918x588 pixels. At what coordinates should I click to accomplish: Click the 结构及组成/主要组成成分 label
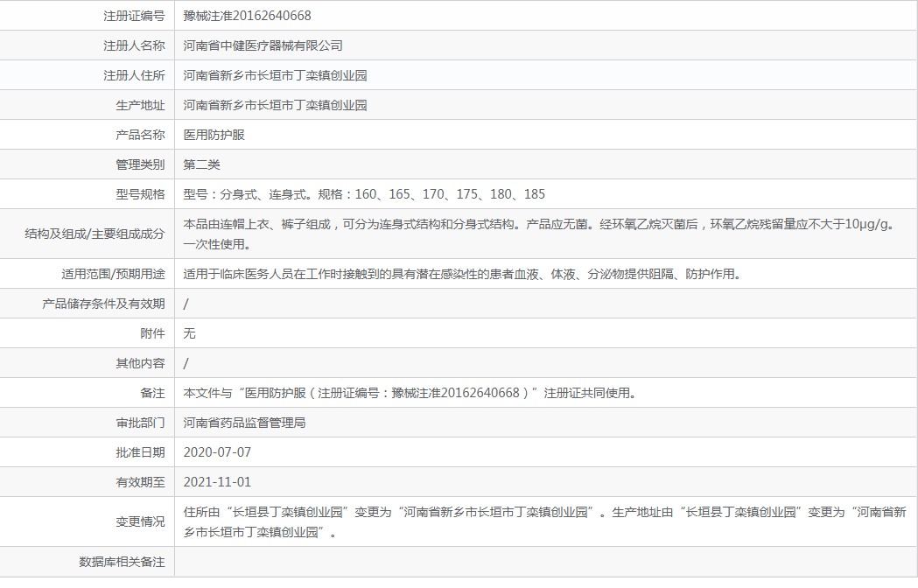click(95, 234)
